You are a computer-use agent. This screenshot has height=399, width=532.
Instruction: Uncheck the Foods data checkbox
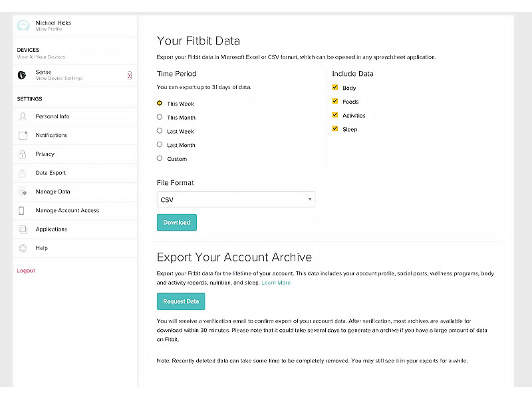click(335, 102)
